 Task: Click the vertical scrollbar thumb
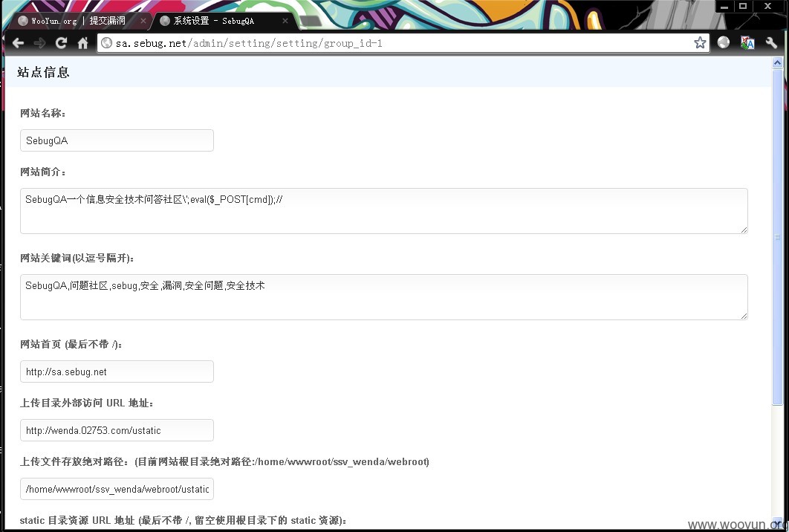pos(777,236)
